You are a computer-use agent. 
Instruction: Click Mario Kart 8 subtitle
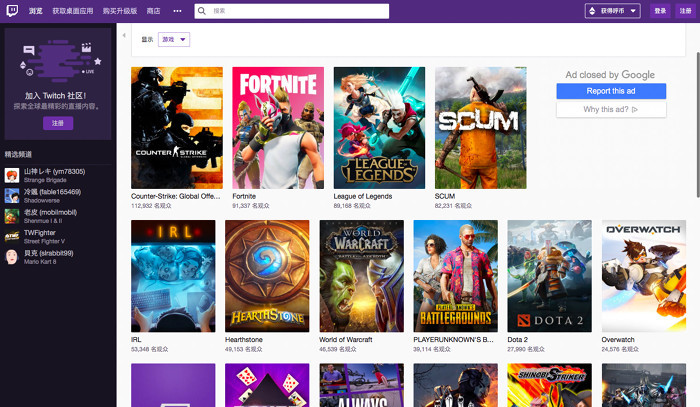(x=40, y=262)
